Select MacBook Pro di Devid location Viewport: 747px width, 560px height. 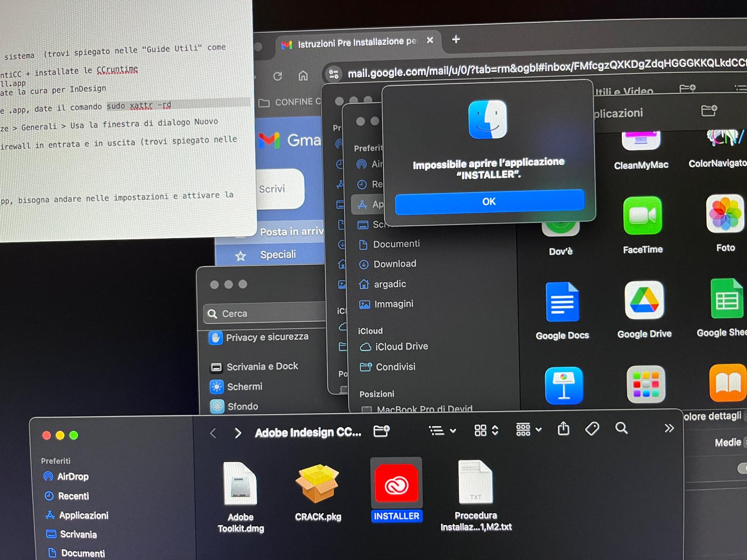[417, 409]
